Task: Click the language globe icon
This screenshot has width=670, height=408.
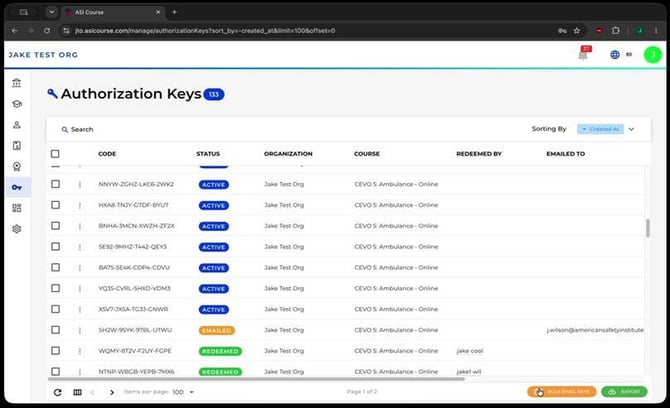Action: click(x=615, y=55)
